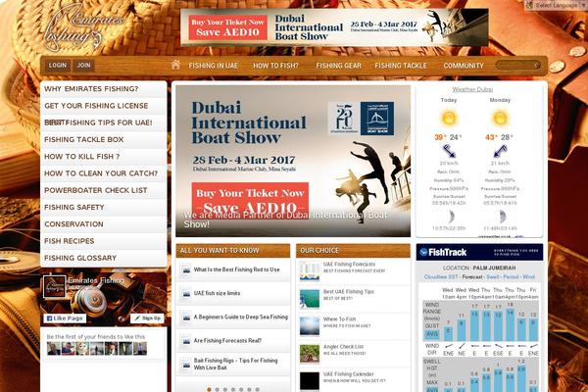
Task: Switch FishTrack to Wind view
Action: pos(528,276)
